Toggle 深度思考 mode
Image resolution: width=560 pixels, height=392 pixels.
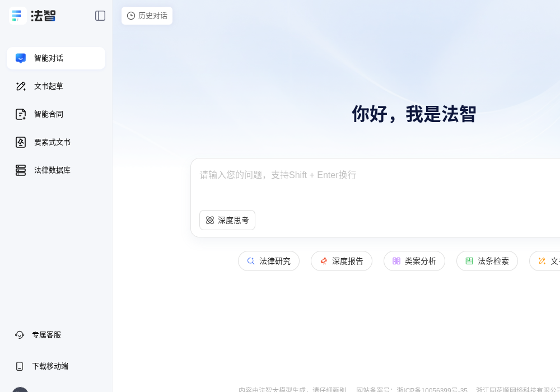click(227, 220)
